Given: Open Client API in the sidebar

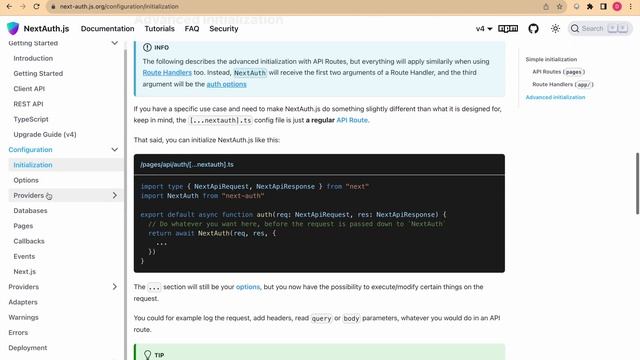Looking at the screenshot, I should 29,89.
